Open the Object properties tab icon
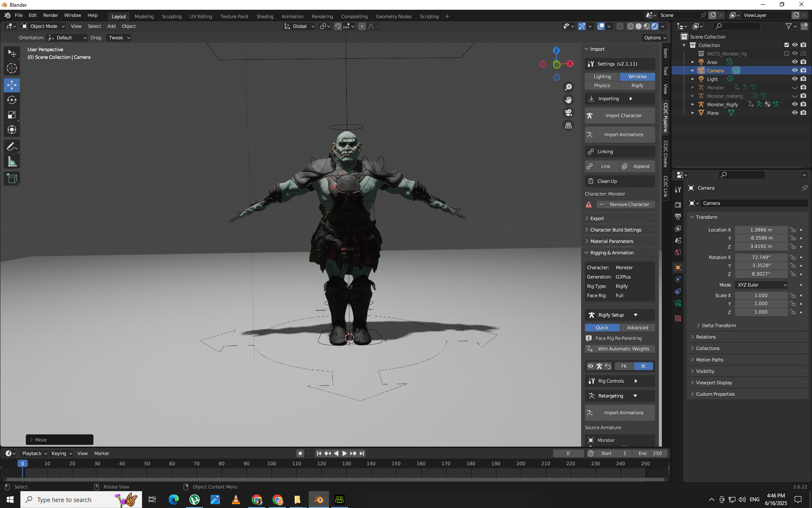This screenshot has height=508, width=812. click(x=678, y=268)
